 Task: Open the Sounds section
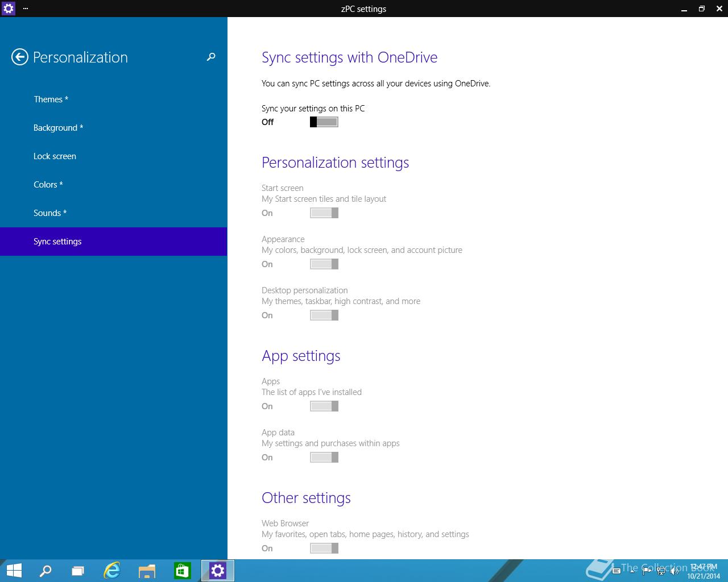(114, 213)
